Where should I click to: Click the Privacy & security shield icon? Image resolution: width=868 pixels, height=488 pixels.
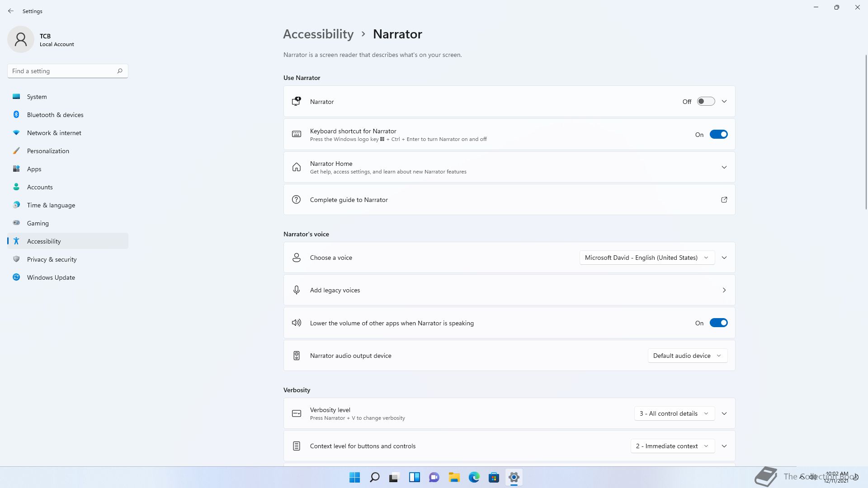pos(16,259)
